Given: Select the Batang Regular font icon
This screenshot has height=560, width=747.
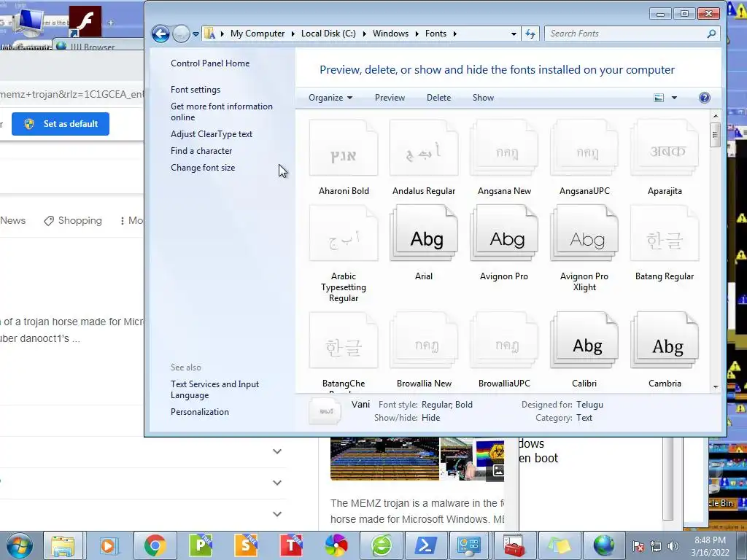Looking at the screenshot, I should tap(665, 233).
